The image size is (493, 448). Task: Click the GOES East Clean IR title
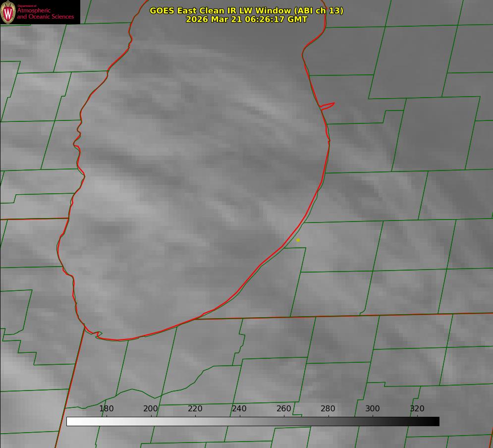click(247, 10)
